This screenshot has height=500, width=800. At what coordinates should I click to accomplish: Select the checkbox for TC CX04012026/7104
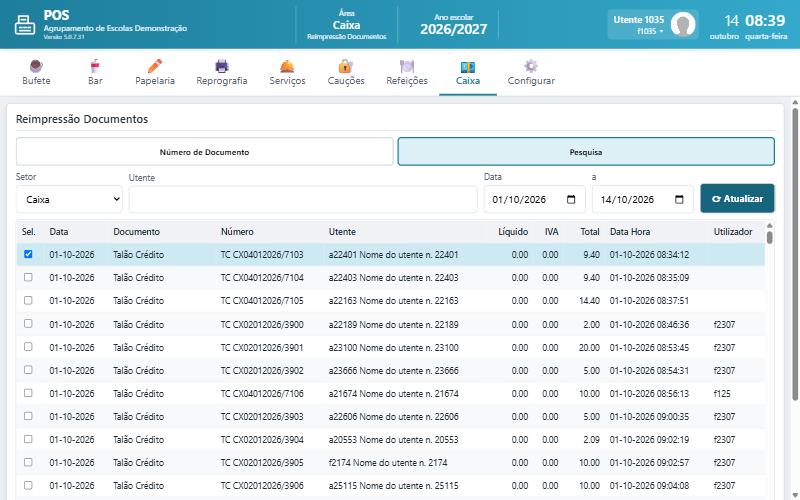(x=28, y=277)
